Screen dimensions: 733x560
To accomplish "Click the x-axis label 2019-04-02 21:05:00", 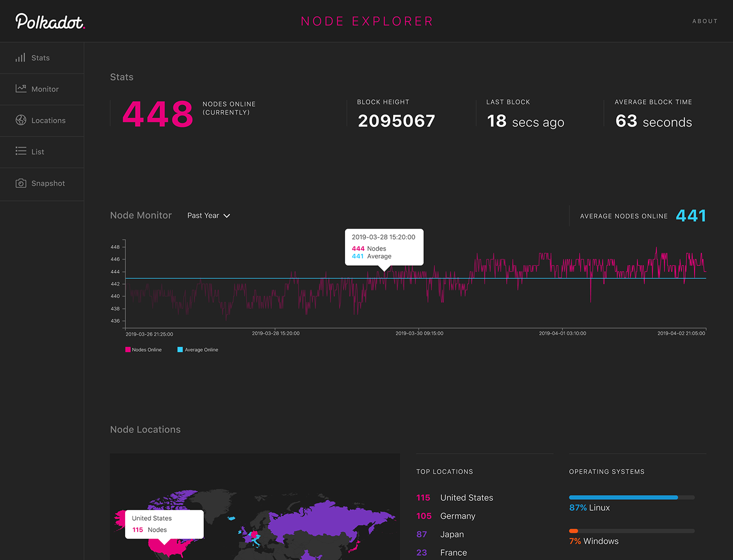I will click(681, 333).
